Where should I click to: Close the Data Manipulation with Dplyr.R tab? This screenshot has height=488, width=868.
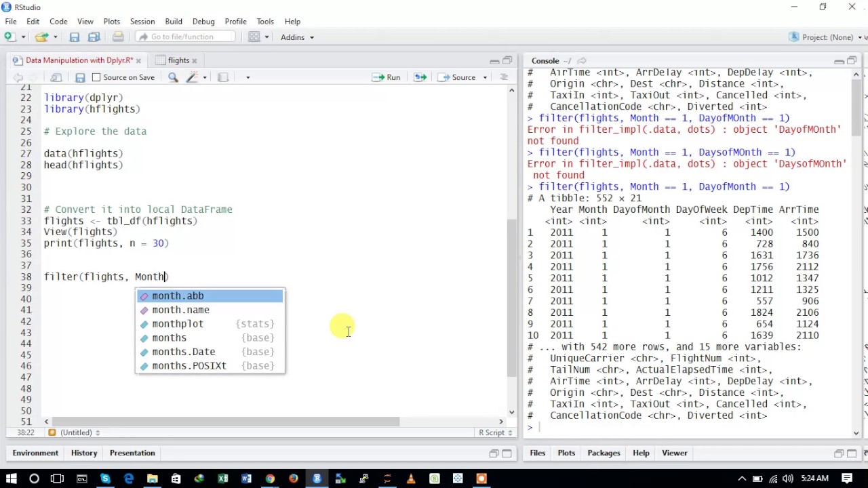(x=139, y=61)
